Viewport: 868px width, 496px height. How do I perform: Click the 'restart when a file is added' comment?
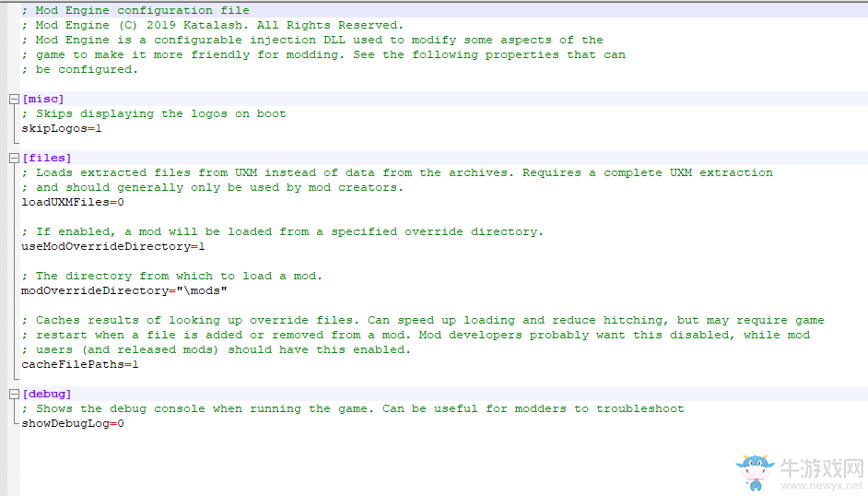416,335
